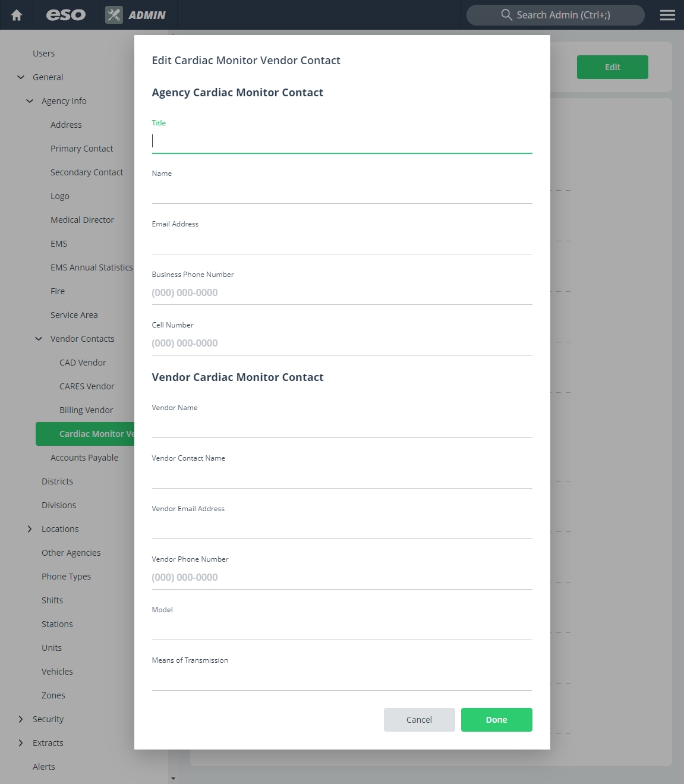The width and height of the screenshot is (684, 784).
Task: Expand the Extracts section
Action: point(21,743)
